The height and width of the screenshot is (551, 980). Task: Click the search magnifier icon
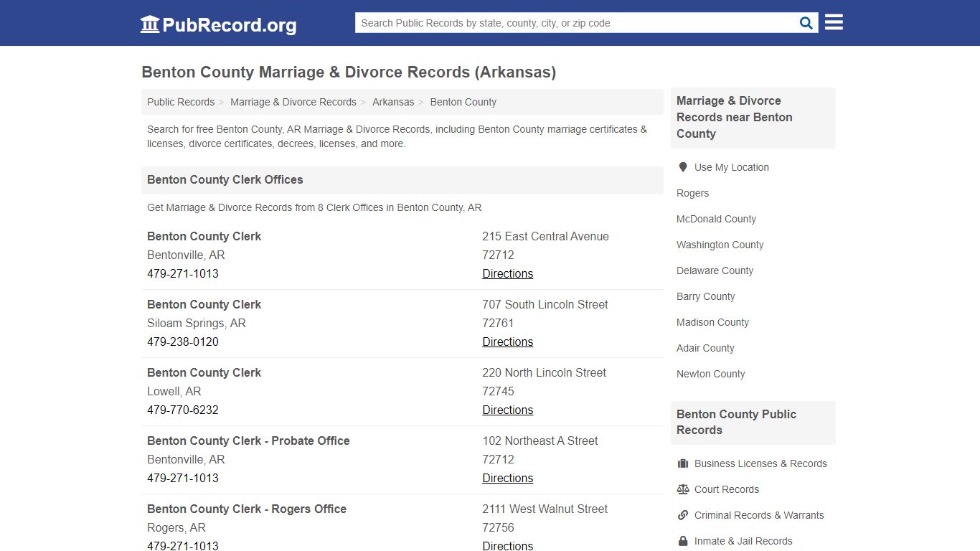(806, 23)
